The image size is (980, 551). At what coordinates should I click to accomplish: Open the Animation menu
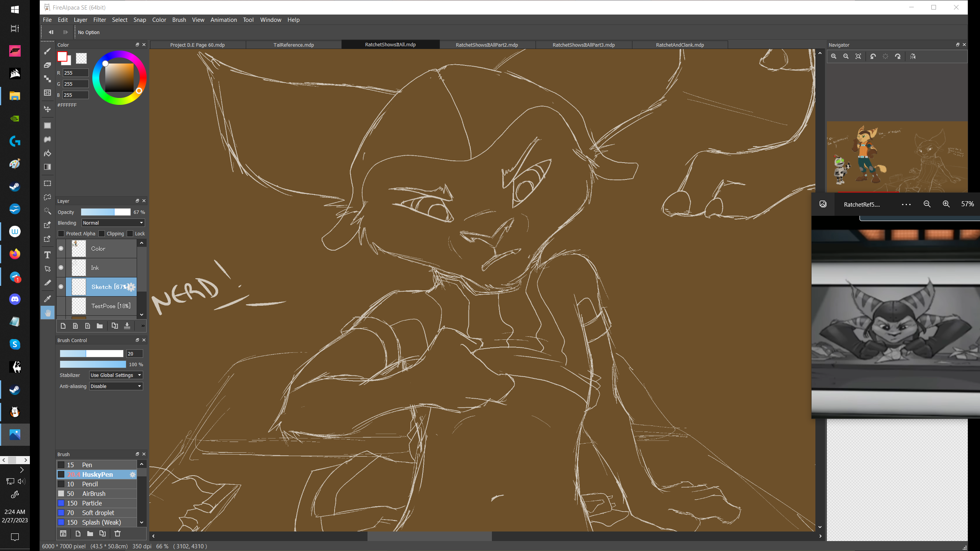[224, 20]
